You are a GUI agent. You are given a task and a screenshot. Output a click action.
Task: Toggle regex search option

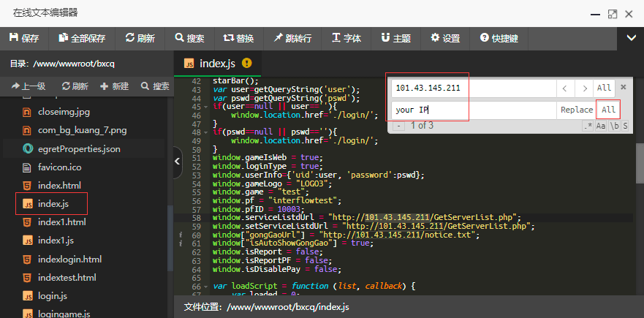pos(588,126)
